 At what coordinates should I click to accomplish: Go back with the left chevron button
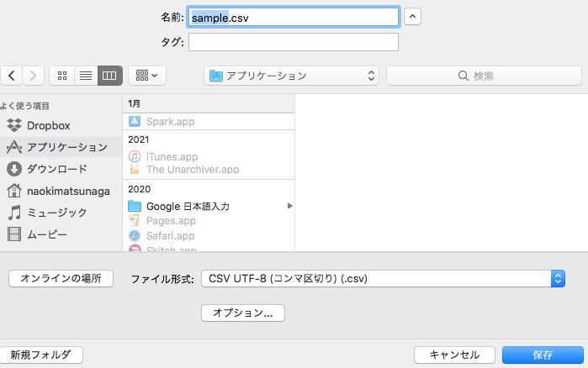(11, 76)
